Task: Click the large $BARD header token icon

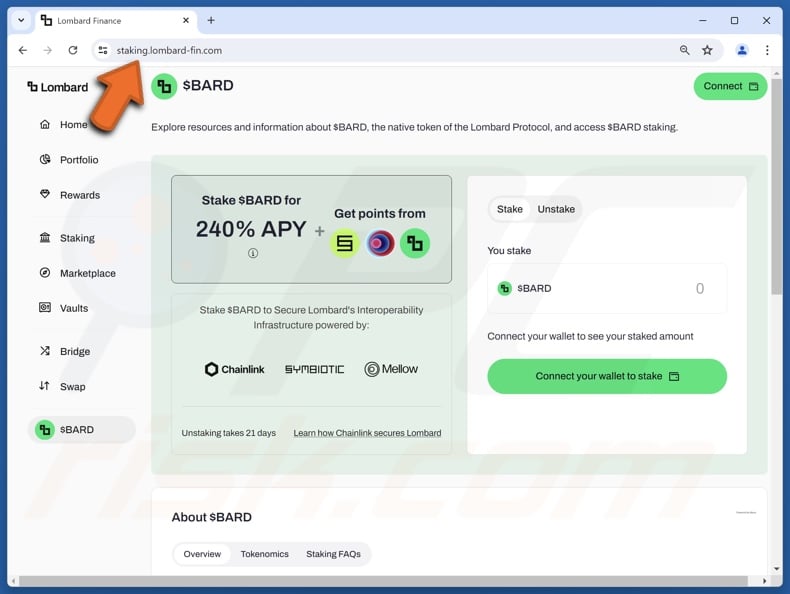Action: (x=164, y=87)
